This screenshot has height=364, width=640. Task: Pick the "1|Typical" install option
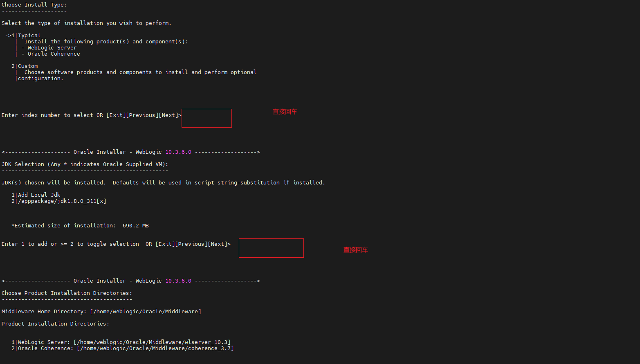[26, 36]
